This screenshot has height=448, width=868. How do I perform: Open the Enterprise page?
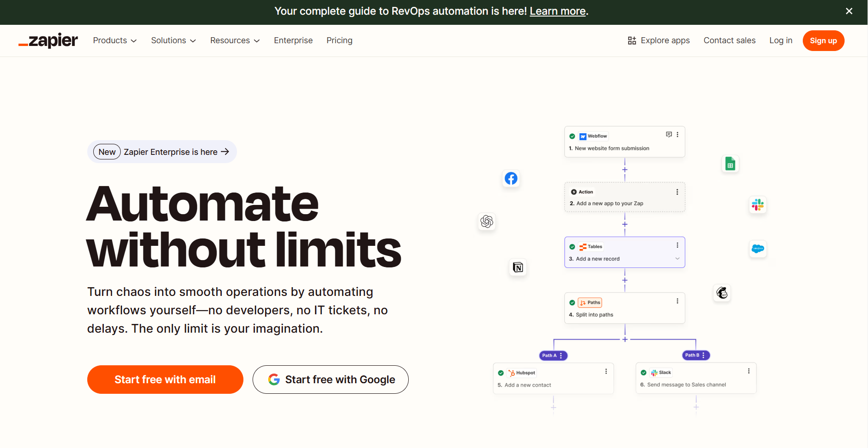pos(293,40)
